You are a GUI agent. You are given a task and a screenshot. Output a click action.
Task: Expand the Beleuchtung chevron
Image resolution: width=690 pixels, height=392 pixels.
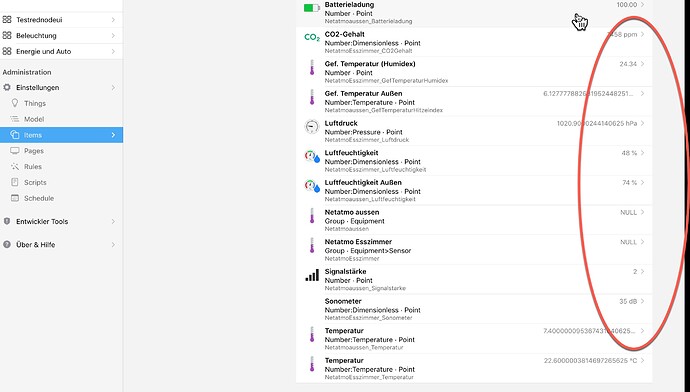[x=113, y=36]
